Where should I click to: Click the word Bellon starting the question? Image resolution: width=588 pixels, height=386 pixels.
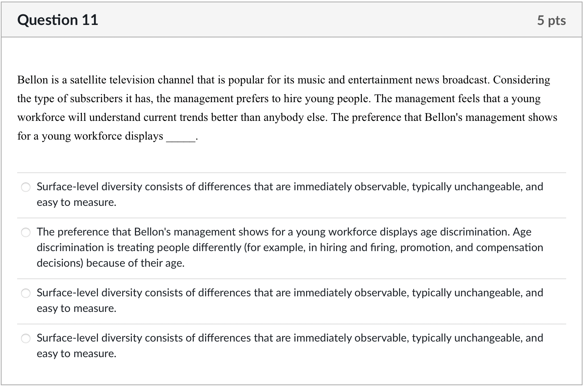[x=33, y=80]
